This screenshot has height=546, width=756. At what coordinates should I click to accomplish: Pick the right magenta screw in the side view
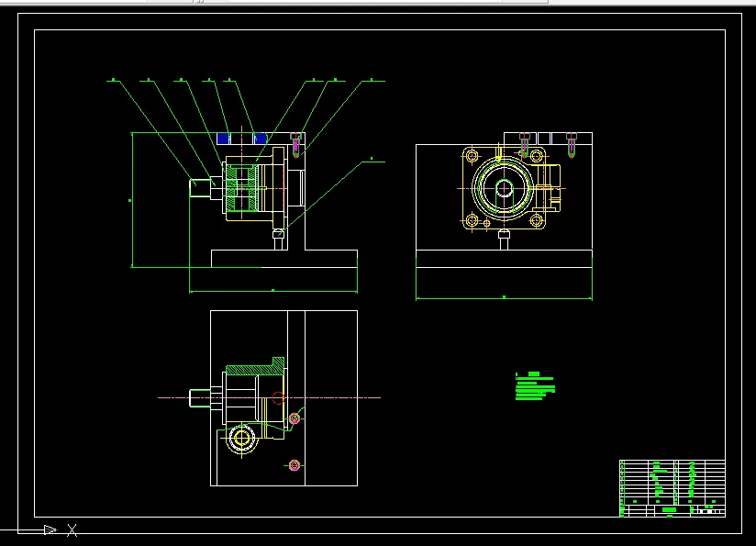[x=572, y=145]
